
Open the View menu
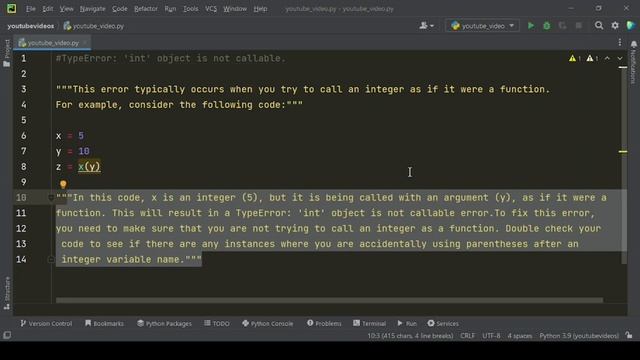(67, 9)
